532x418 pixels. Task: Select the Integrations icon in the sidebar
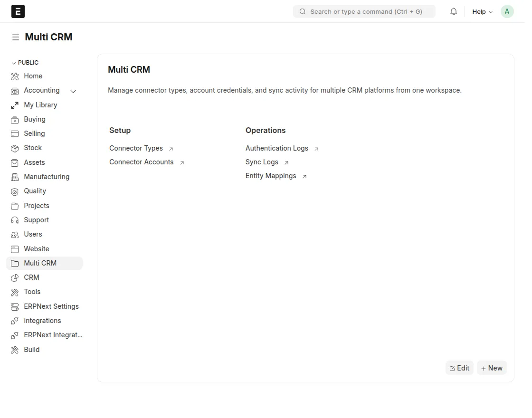(15, 321)
